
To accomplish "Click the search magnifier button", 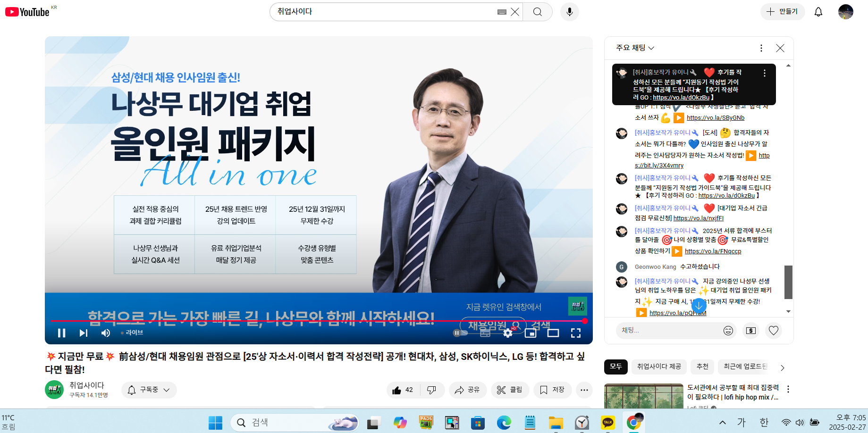I will coord(538,12).
